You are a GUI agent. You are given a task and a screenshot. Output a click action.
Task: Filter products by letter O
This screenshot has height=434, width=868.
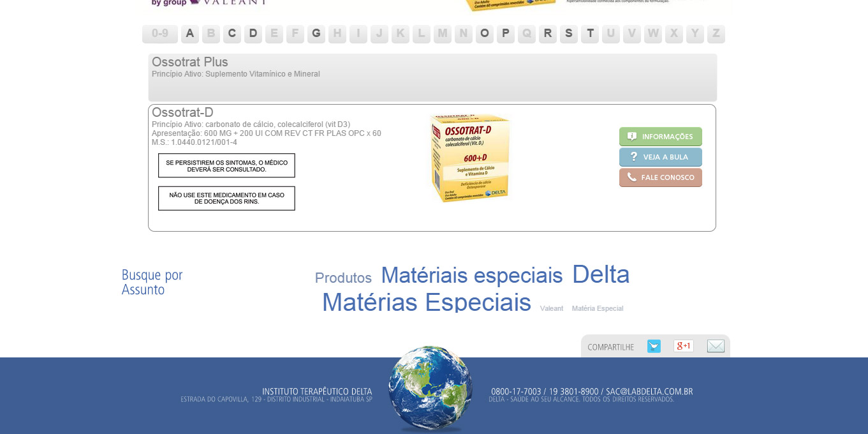click(485, 34)
